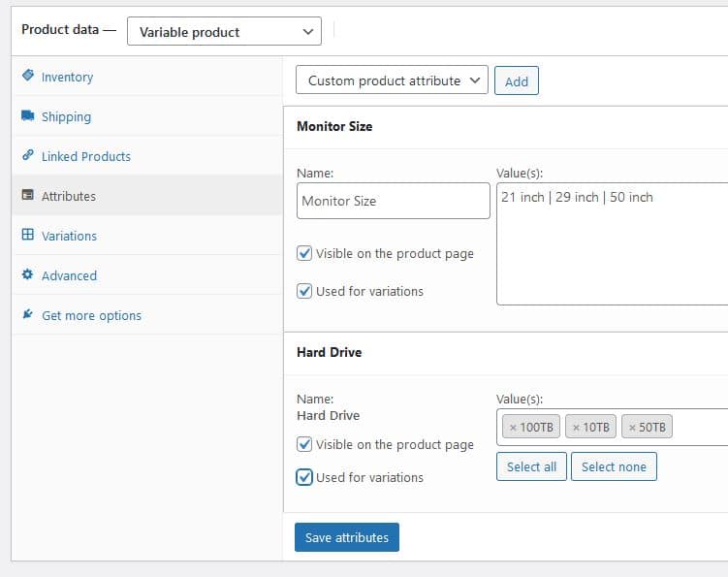
Task: Click the Get more options plug icon
Action: (27, 315)
